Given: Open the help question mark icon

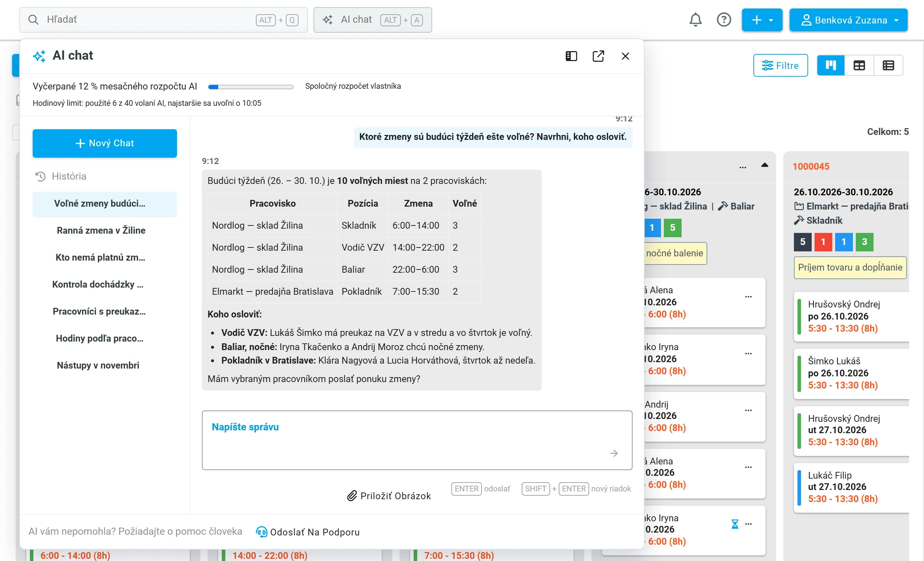Looking at the screenshot, I should pos(723,20).
